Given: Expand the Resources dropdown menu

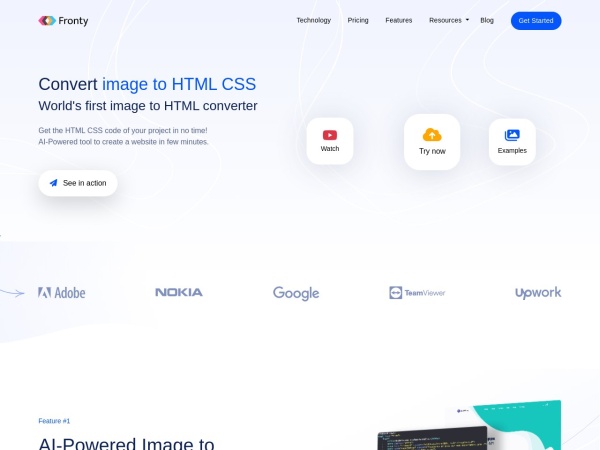Looking at the screenshot, I should click(x=449, y=20).
